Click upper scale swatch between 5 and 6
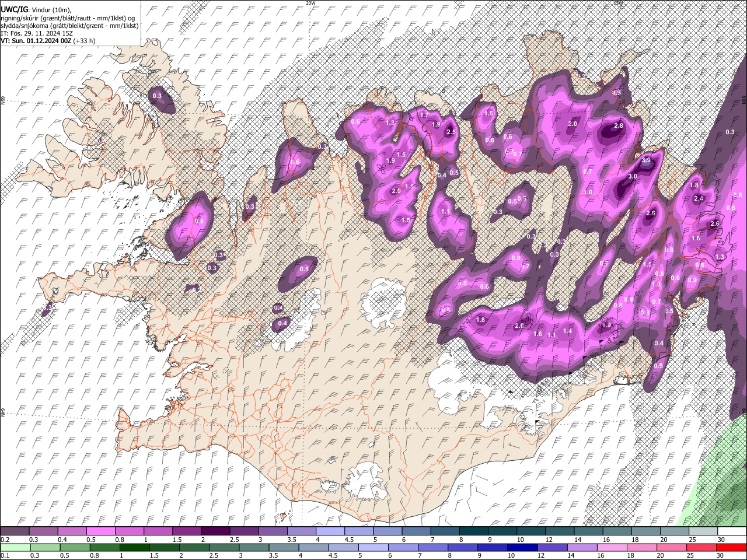 coord(387,531)
